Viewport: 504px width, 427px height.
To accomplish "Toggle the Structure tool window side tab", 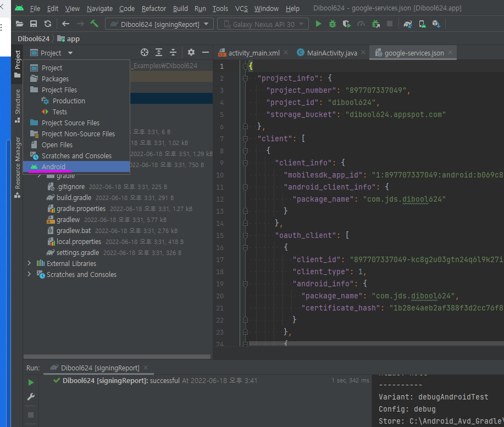I will click(18, 106).
